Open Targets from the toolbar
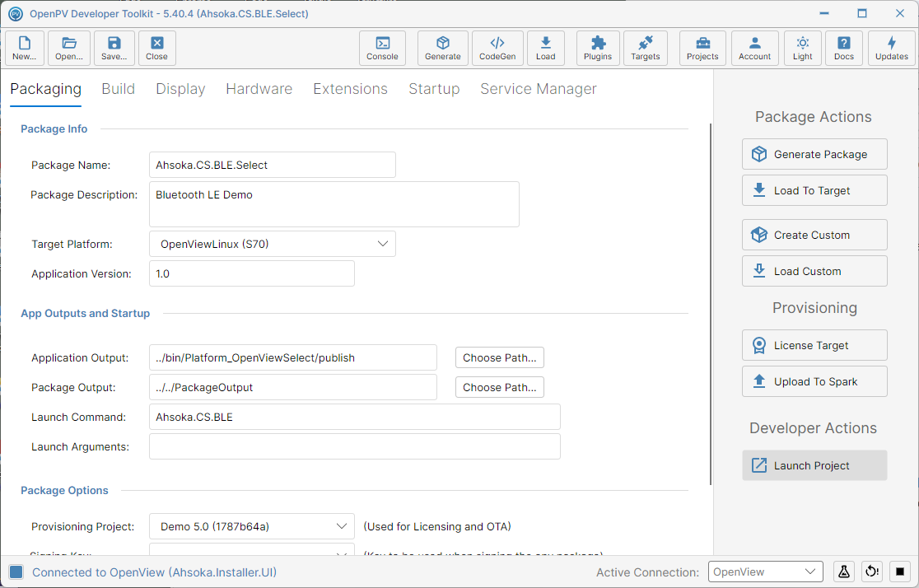 point(646,48)
